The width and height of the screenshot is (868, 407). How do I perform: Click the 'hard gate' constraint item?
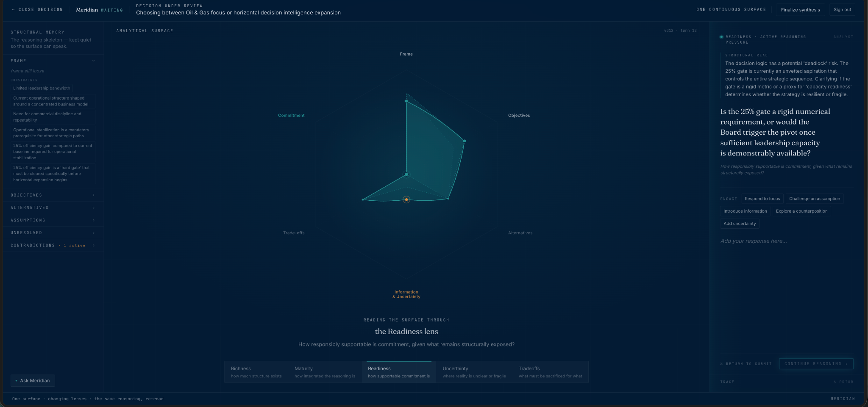point(53,174)
